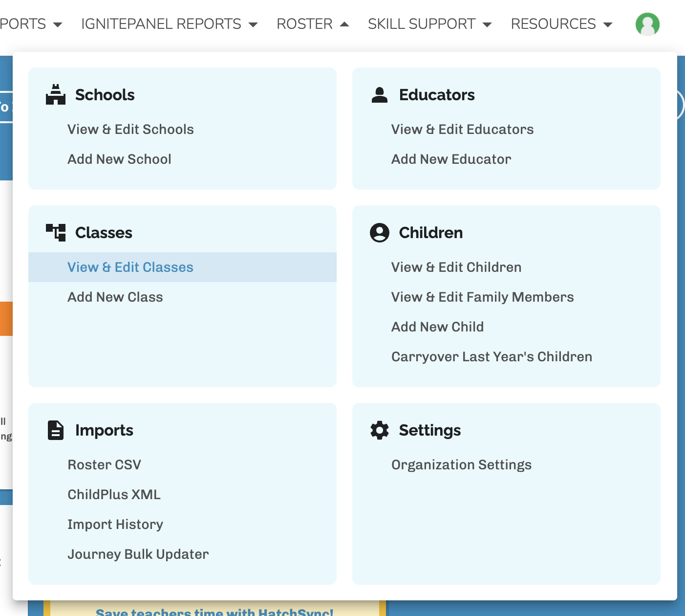This screenshot has height=616, width=685.
Task: Click the Classes section heading
Action: coord(104,233)
